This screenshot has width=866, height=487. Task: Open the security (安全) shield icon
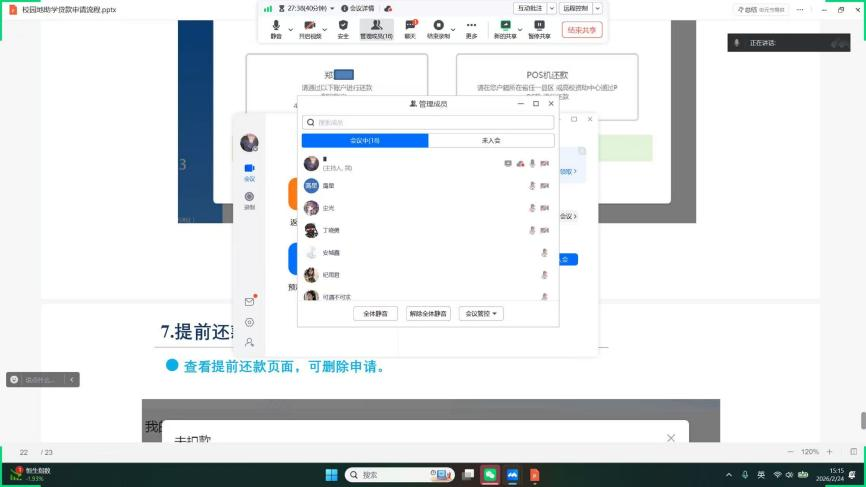(343, 25)
